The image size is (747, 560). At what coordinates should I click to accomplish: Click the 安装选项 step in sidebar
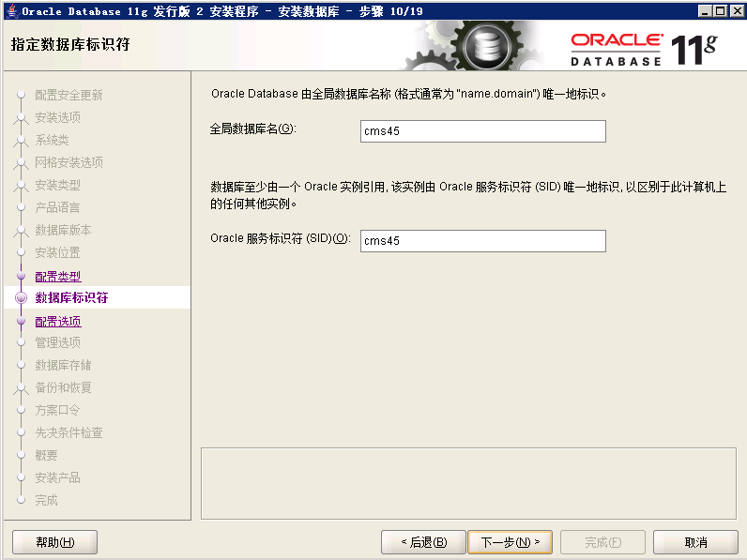point(57,117)
